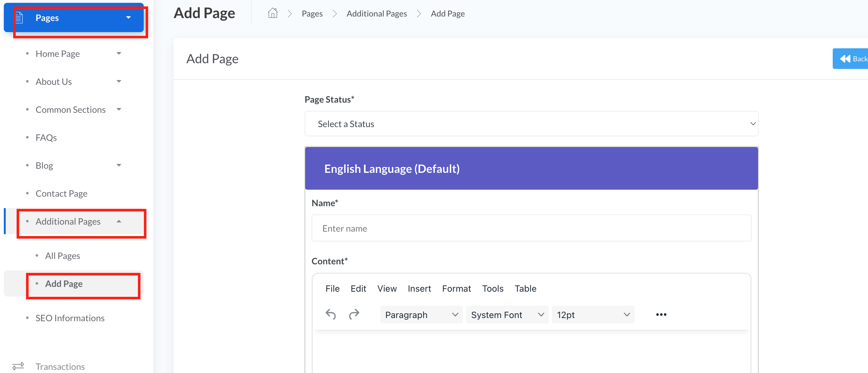Click the Additional Pages breadcrumb link

click(x=376, y=14)
